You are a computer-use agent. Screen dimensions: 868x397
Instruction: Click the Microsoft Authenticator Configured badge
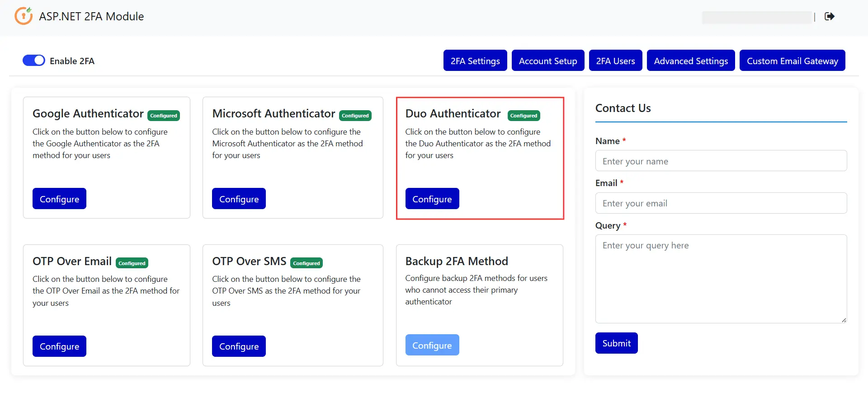tap(355, 116)
